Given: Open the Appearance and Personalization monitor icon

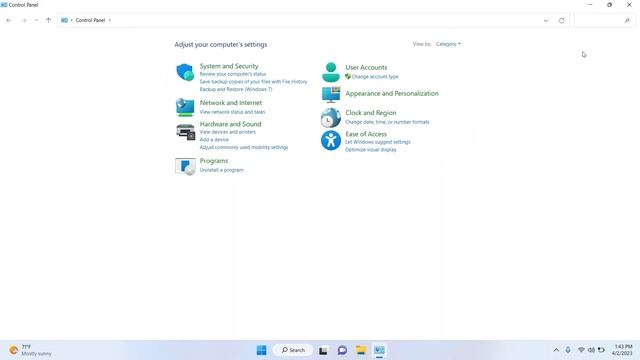Looking at the screenshot, I should tap(331, 94).
